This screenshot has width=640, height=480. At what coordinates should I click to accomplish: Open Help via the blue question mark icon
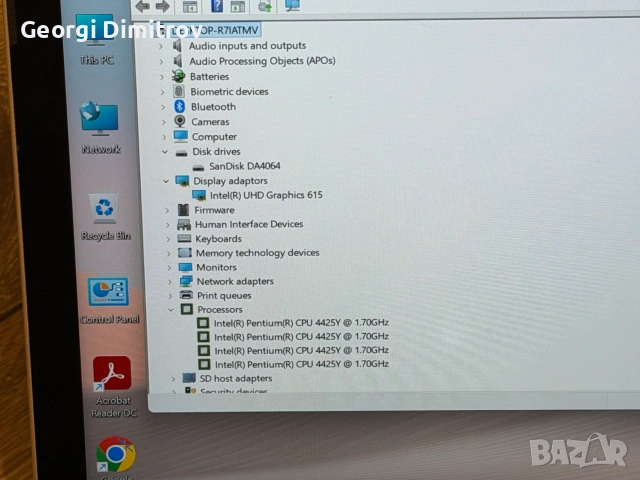[217, 6]
